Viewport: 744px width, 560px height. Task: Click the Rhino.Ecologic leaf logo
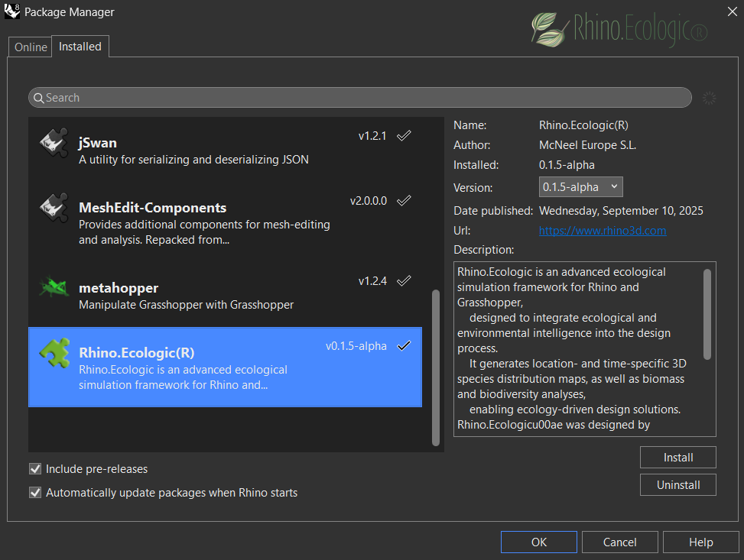pos(550,29)
